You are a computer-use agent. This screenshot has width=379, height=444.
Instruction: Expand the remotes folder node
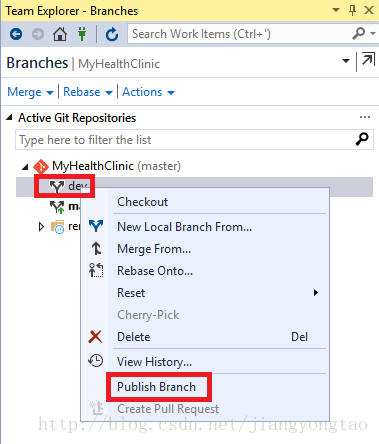41,227
